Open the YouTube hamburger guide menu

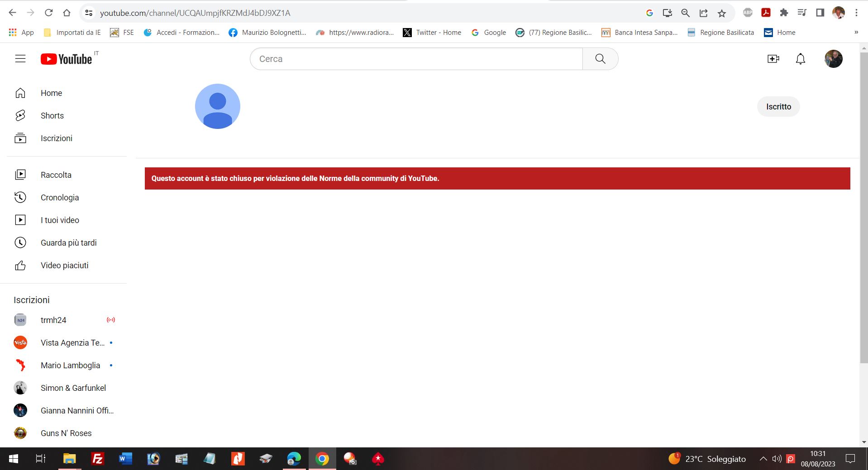(20, 59)
